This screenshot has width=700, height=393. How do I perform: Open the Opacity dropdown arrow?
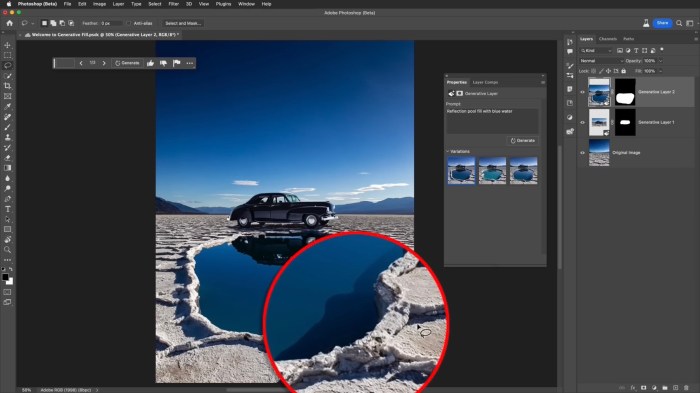coord(661,61)
